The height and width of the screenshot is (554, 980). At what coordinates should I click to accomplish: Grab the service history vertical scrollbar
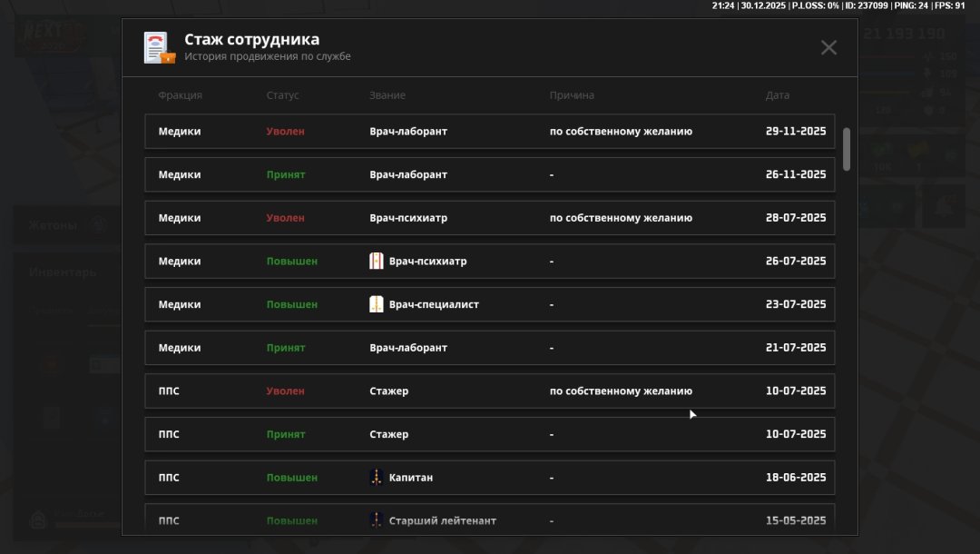click(847, 148)
